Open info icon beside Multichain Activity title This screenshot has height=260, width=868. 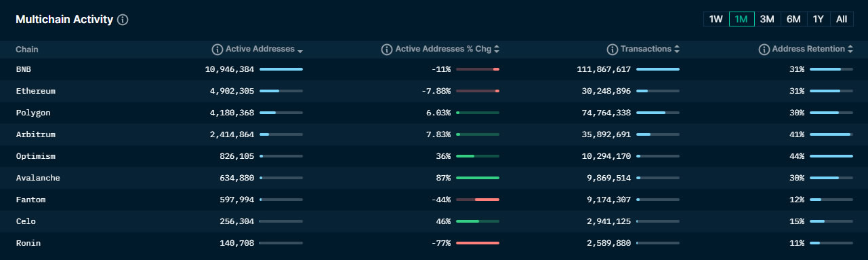tap(123, 20)
